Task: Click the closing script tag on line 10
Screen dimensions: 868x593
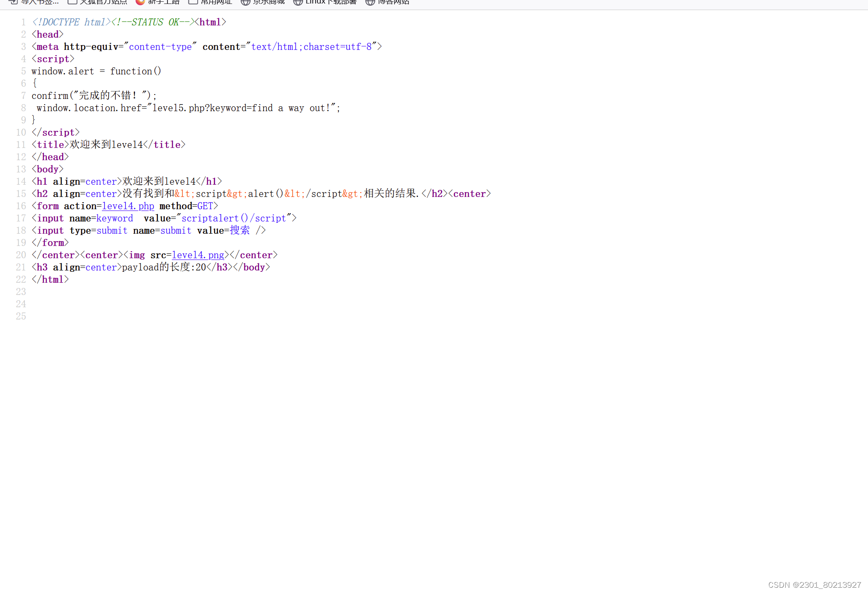Action: 56,133
